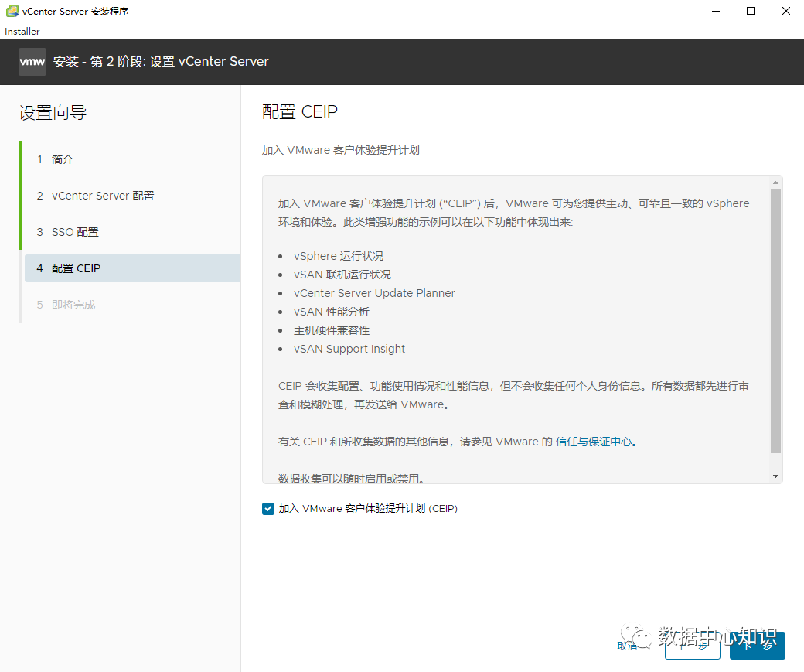This screenshot has height=672, width=804.
Task: Click the vCenter Server Update Planner item
Action: (x=374, y=293)
